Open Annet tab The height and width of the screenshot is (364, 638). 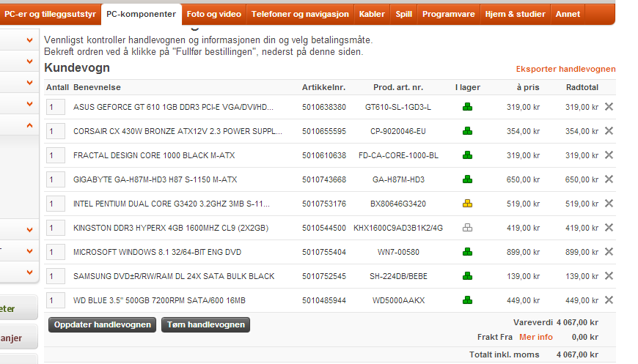(x=568, y=14)
